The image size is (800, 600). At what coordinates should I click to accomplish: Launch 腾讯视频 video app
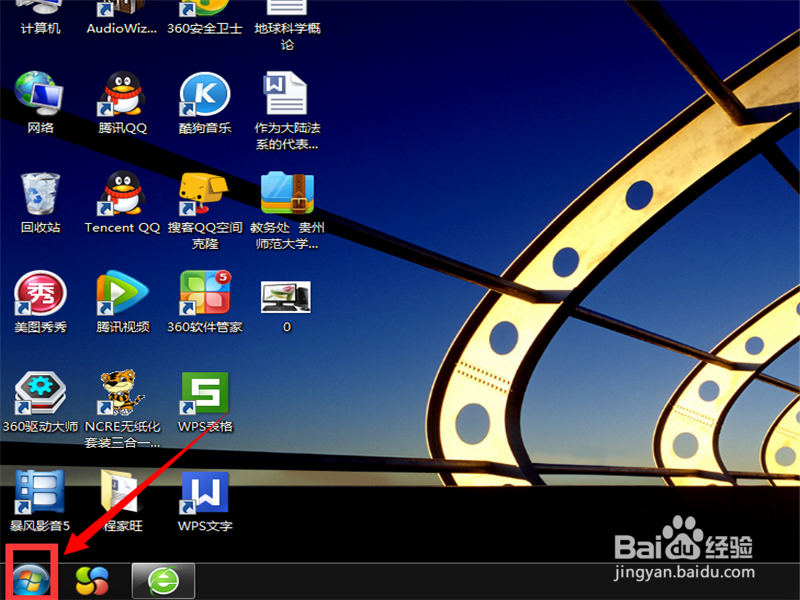tap(122, 301)
